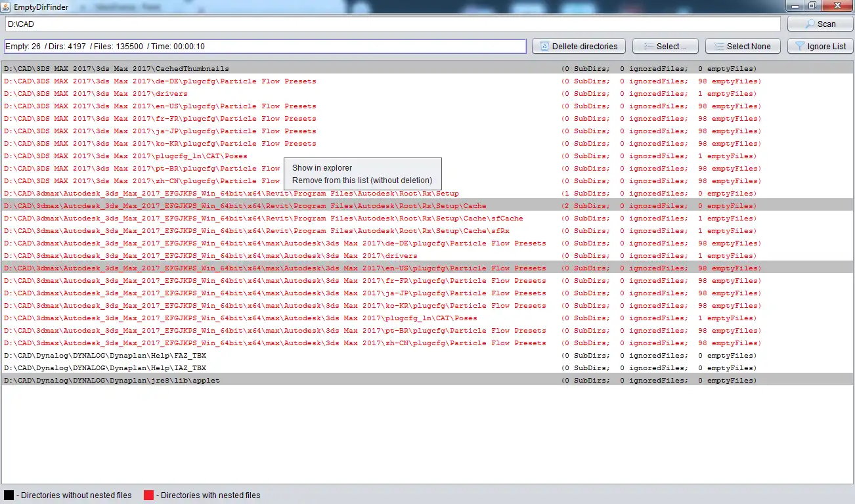The height and width of the screenshot is (504, 855).
Task: Open the Select ... button
Action: [x=665, y=47]
